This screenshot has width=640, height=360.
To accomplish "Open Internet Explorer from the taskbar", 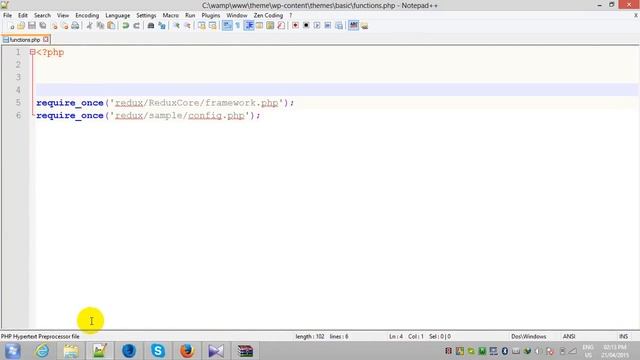I will [x=42, y=351].
